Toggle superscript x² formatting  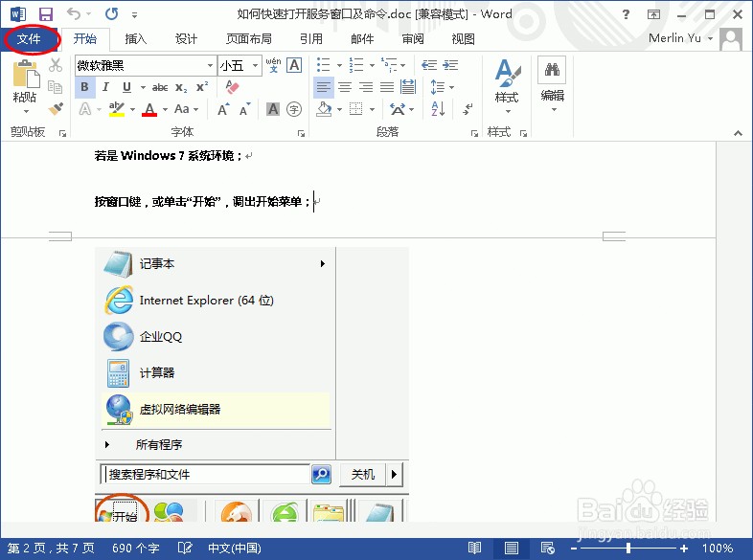point(202,87)
